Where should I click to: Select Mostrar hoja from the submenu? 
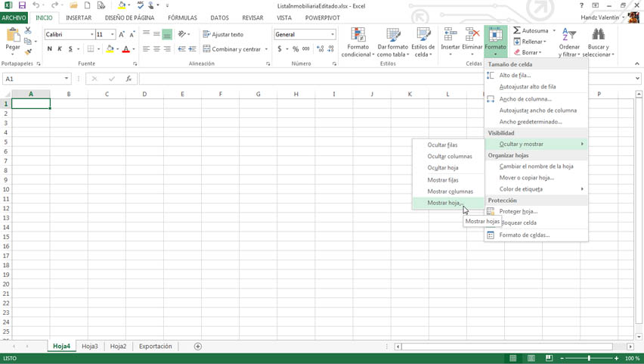[x=444, y=203]
